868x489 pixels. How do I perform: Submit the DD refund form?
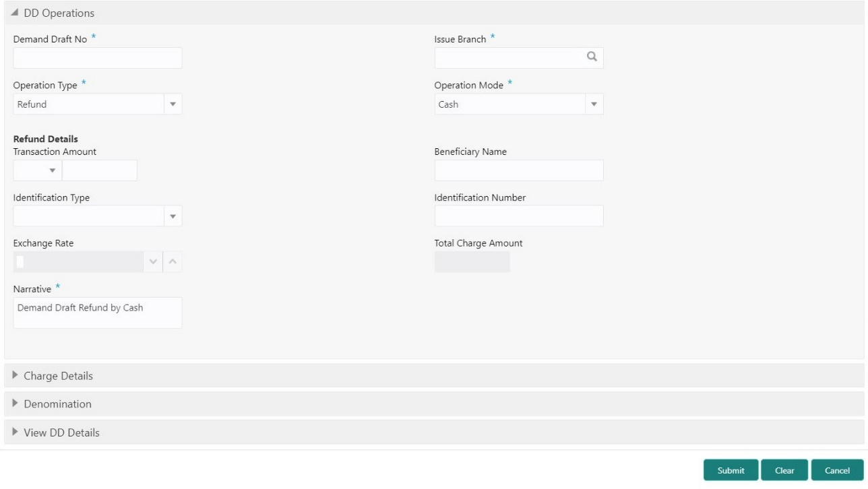(731, 470)
